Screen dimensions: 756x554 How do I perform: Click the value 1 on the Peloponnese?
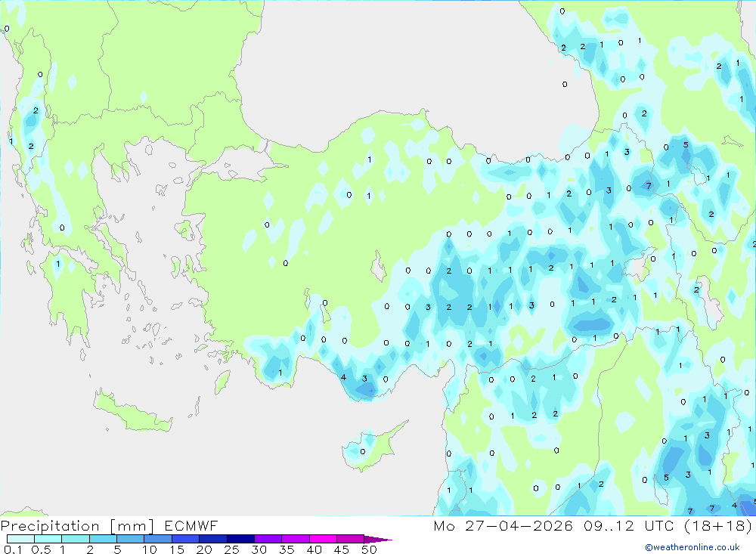[58, 264]
